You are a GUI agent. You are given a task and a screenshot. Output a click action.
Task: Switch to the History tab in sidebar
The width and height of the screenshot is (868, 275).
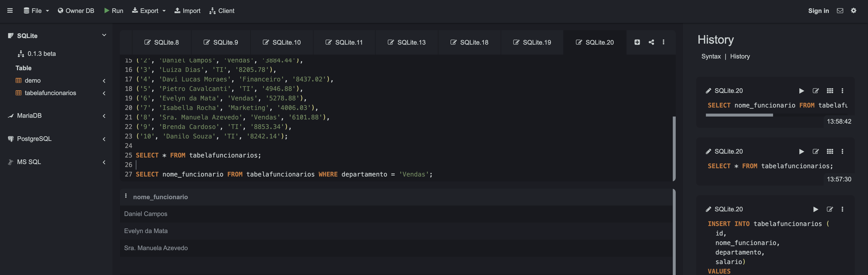[740, 56]
